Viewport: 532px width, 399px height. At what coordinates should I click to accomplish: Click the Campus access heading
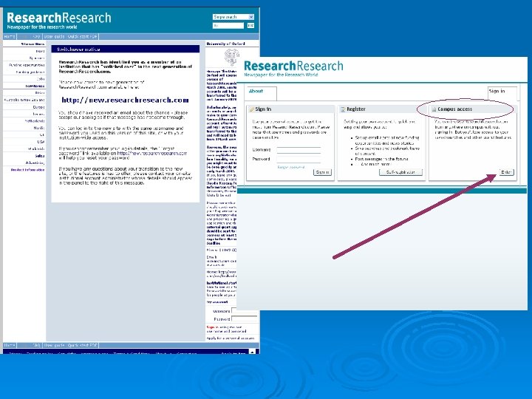point(454,109)
